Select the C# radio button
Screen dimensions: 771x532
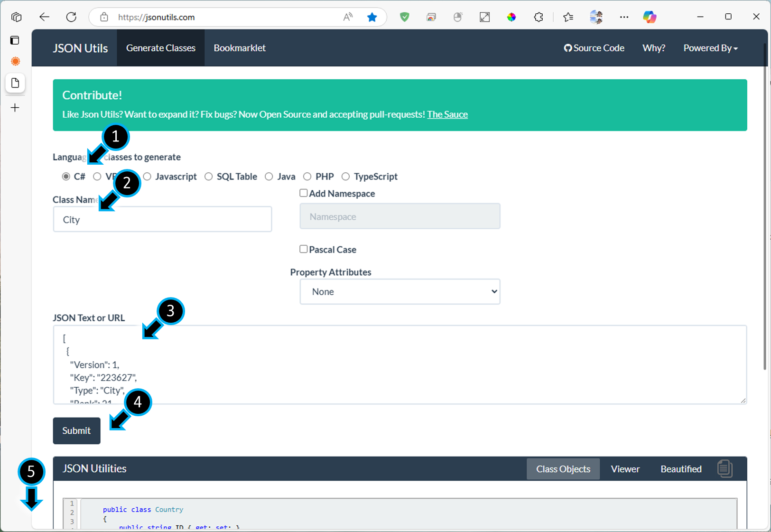point(66,177)
